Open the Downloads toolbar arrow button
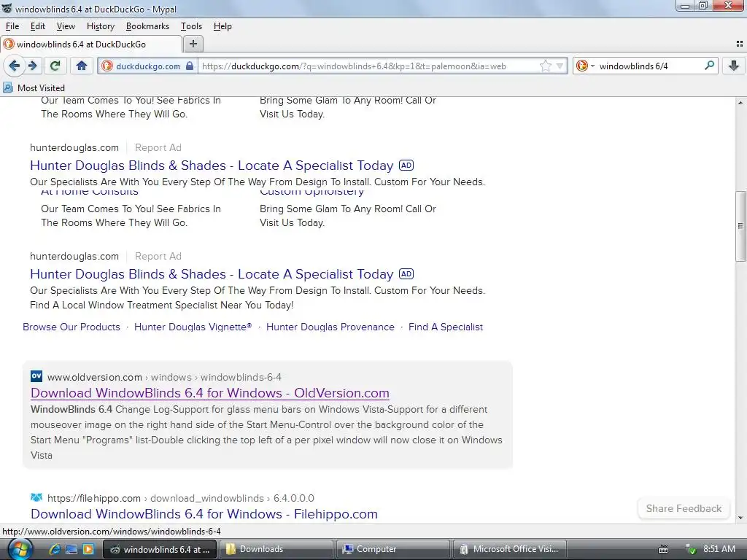 734,66
